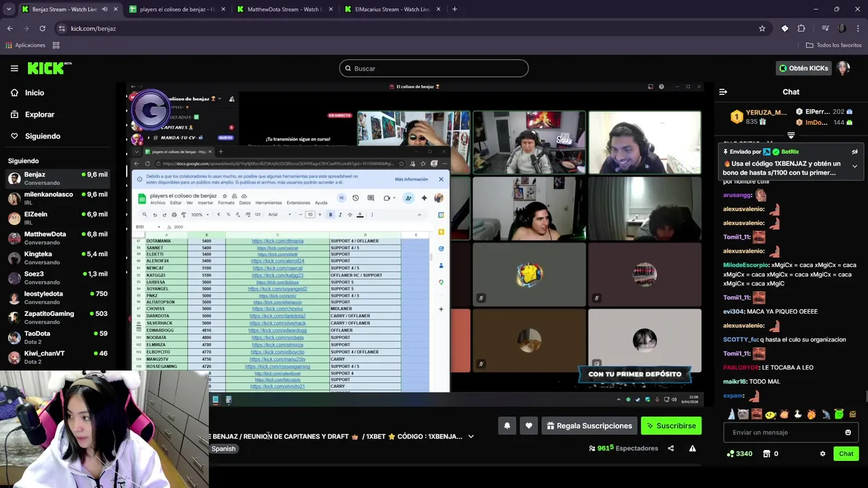Send the green haloed face quick emote

pyautogui.click(x=839, y=414)
